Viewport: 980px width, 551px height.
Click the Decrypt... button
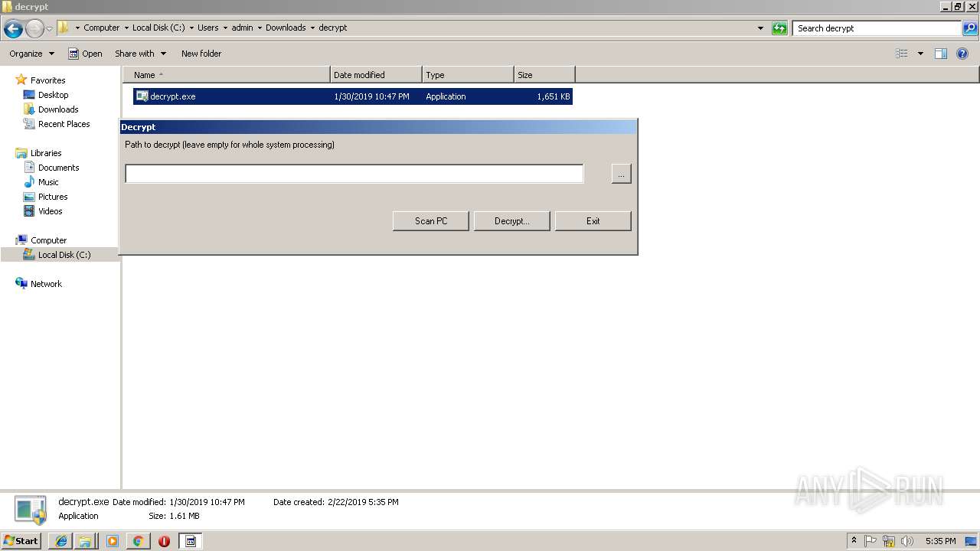(512, 221)
